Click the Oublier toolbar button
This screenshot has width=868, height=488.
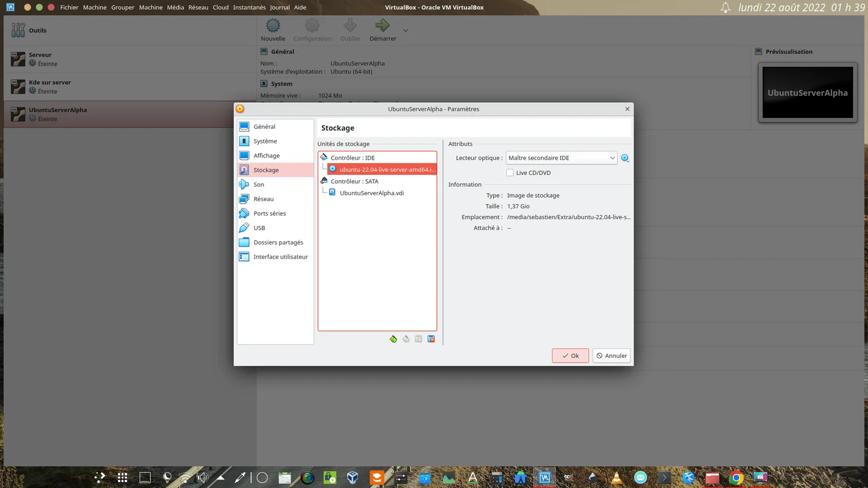point(350,30)
